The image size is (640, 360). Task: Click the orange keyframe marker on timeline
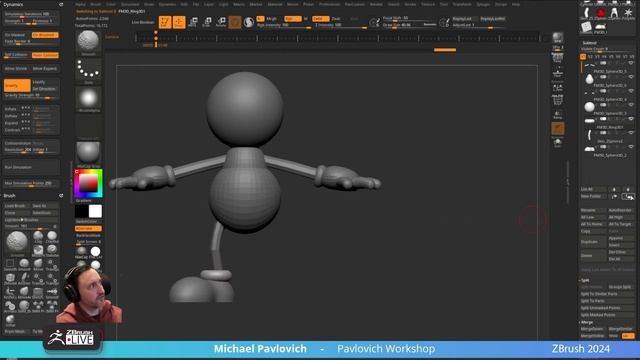(x=156, y=38)
